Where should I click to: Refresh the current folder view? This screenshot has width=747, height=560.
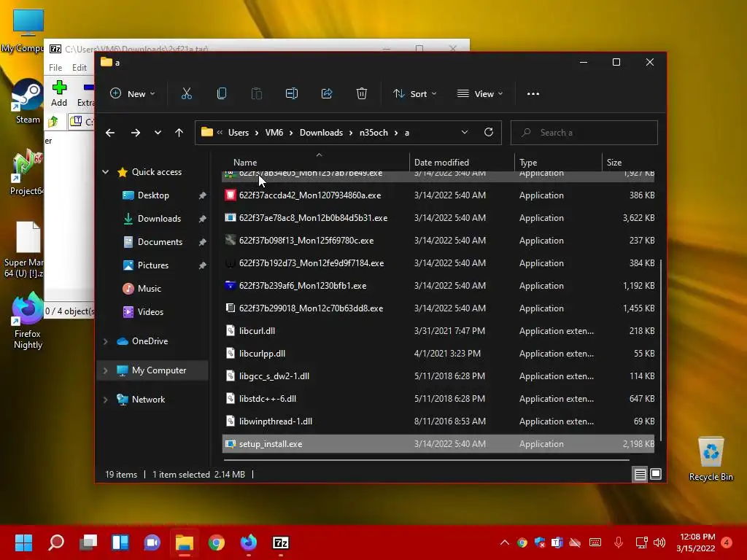pyautogui.click(x=488, y=133)
